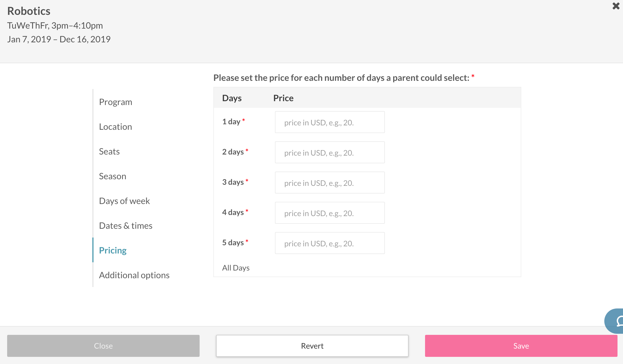Select the Pricing section
The image size is (623, 364).
coord(113,250)
